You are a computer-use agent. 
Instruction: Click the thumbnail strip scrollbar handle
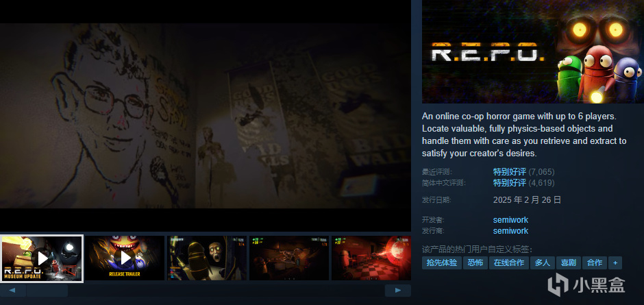[47, 290]
